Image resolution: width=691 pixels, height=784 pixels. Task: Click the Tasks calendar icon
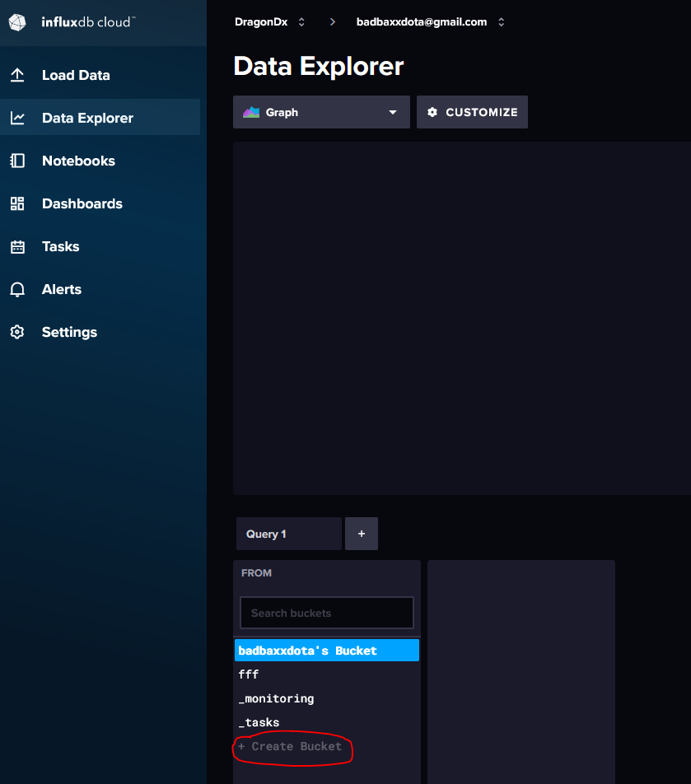pos(17,246)
